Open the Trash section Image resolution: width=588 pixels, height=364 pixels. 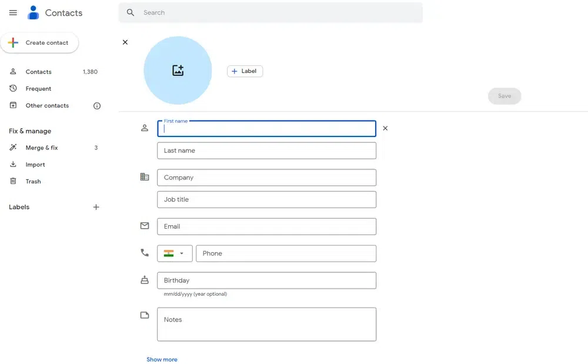click(x=34, y=182)
